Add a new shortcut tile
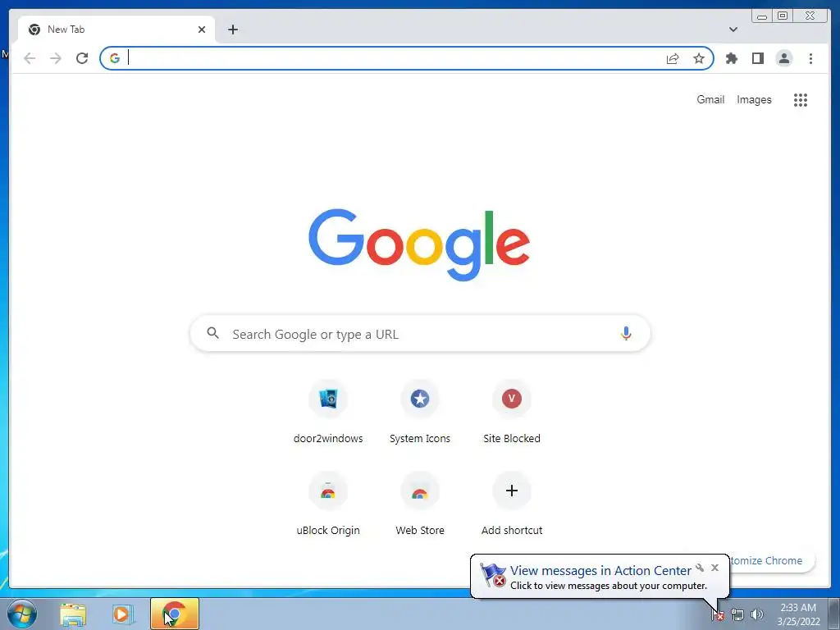The height and width of the screenshot is (630, 840). (x=512, y=504)
